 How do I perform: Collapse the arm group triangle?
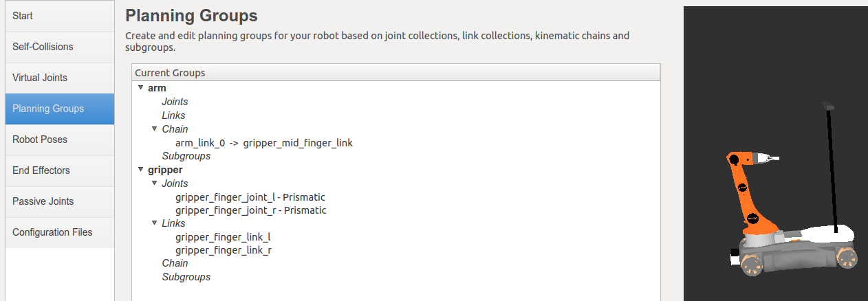140,88
